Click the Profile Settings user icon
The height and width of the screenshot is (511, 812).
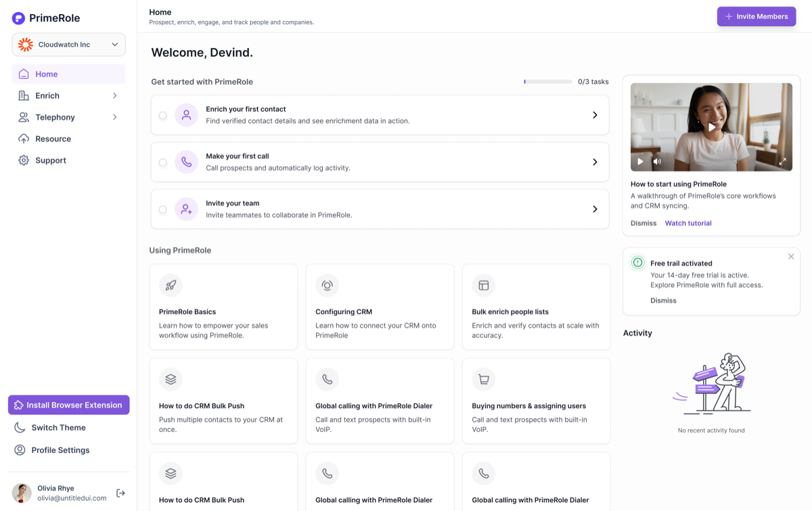click(20, 450)
